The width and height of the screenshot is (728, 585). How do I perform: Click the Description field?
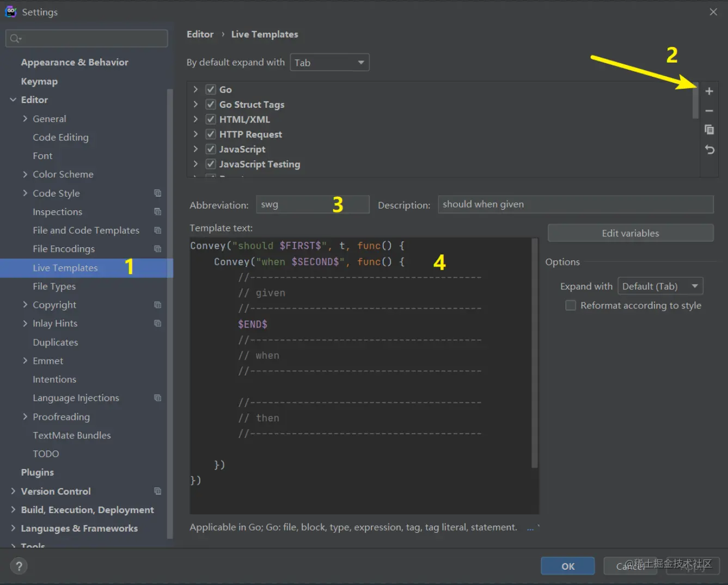[x=576, y=204]
